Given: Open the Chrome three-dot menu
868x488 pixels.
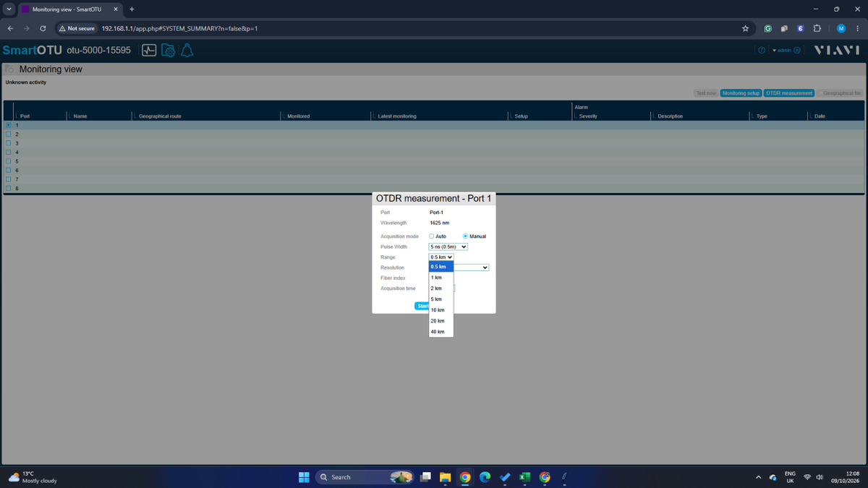Looking at the screenshot, I should click(x=857, y=29).
